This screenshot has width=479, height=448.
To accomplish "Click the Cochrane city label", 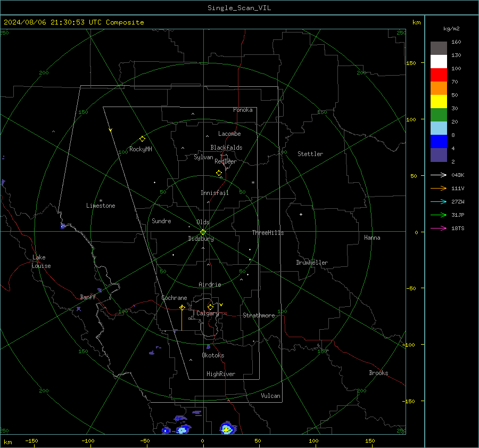I will point(174,298).
